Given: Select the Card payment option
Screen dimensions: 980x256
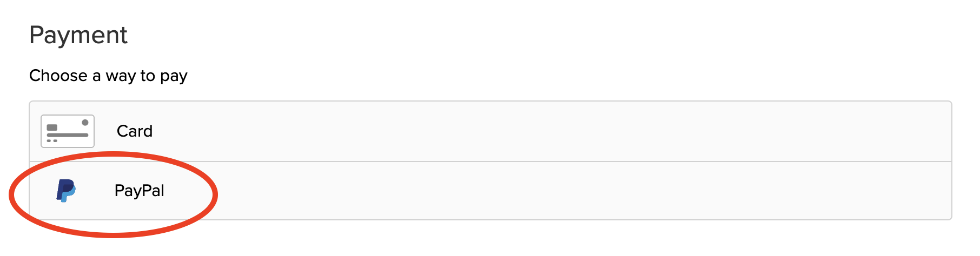Looking at the screenshot, I should point(491,131).
